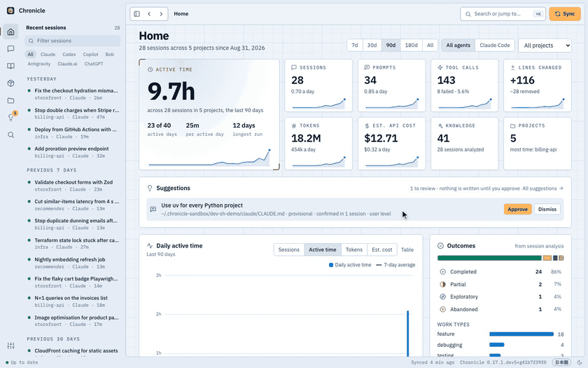Open the All projects dropdown
588x368 pixels.
coord(545,46)
